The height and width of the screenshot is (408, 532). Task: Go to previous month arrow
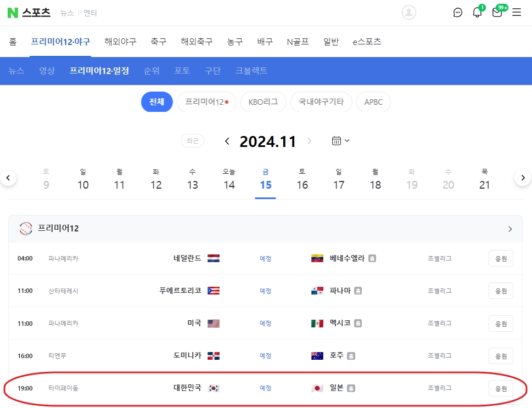(227, 141)
